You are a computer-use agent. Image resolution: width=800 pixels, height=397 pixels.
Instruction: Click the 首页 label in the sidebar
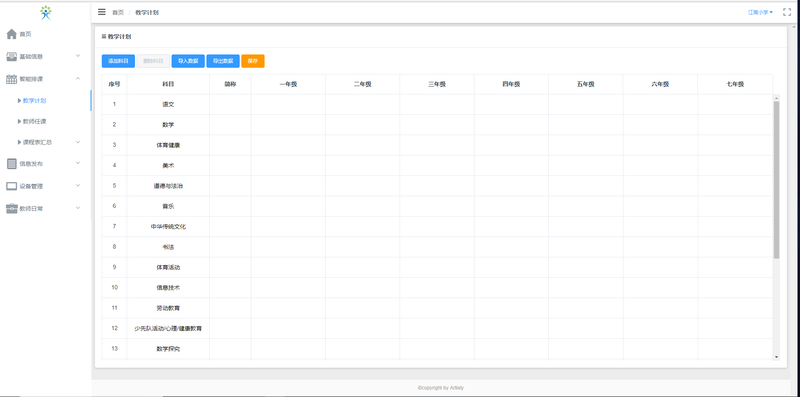click(26, 34)
